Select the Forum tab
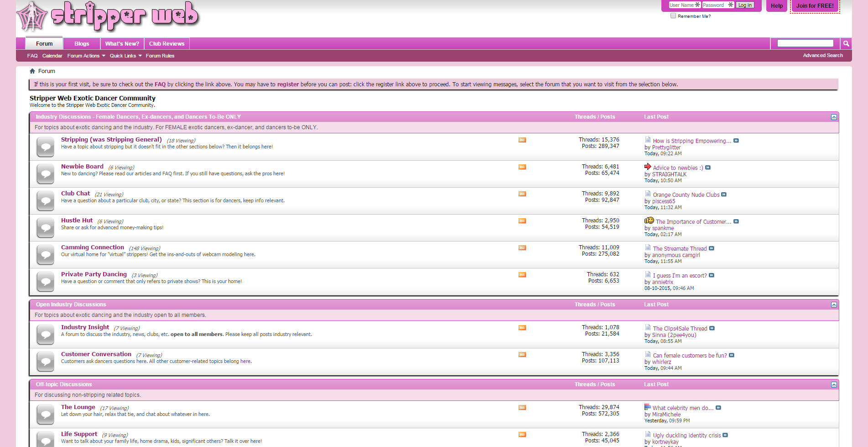868x447 pixels. 44,43
